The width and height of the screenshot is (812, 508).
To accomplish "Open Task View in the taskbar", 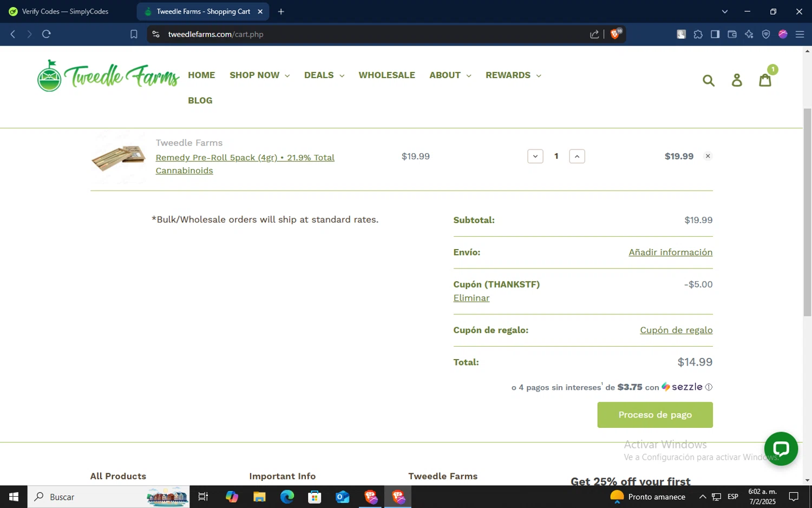I will (x=203, y=497).
